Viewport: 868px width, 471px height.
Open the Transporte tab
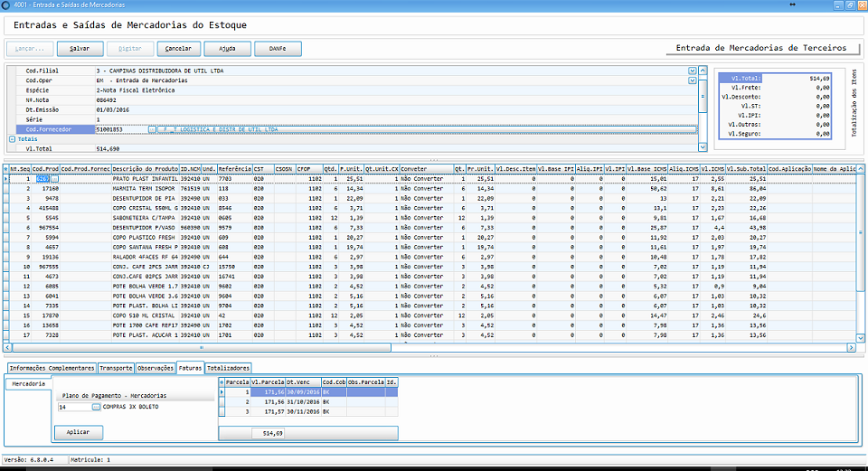pyautogui.click(x=117, y=368)
